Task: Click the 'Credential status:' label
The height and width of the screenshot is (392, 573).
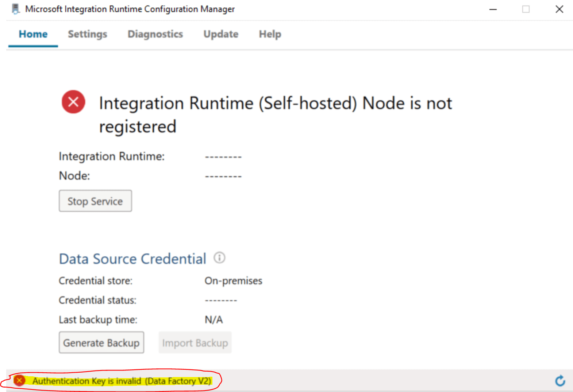Action: [97, 300]
